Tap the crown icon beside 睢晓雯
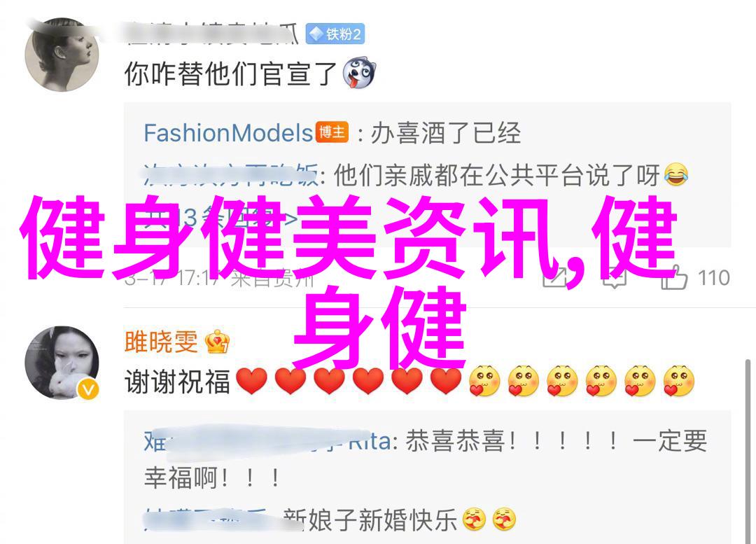This screenshot has width=756, height=544. pyautogui.click(x=218, y=342)
